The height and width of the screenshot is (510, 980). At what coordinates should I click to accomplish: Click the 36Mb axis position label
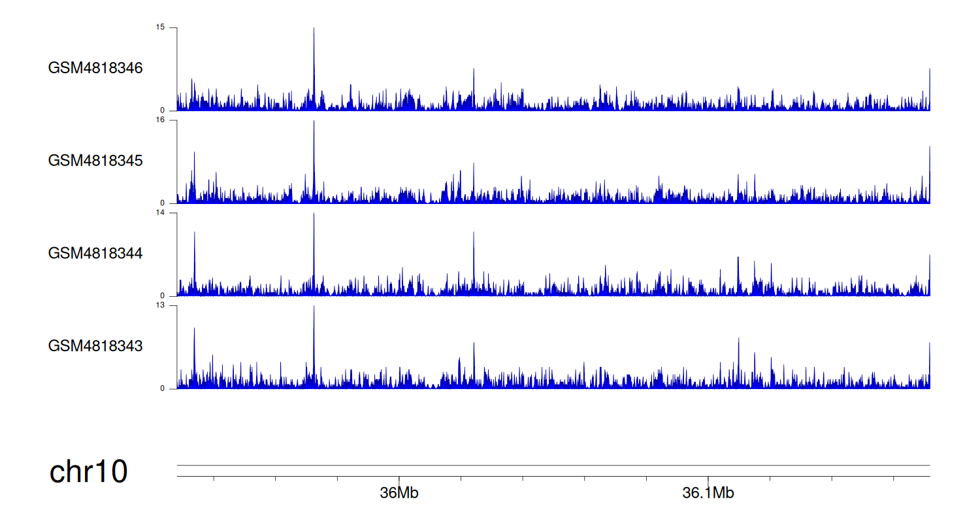[399, 493]
